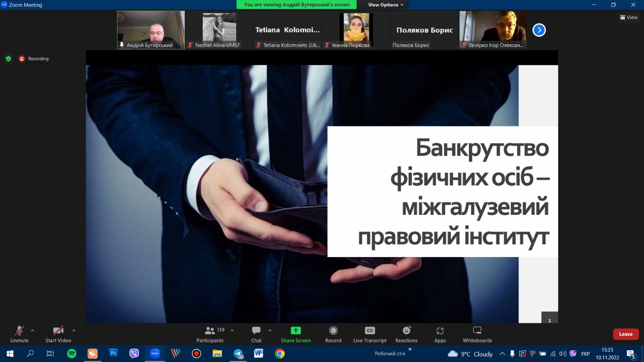Expand the Chat options arrow

(x=270, y=331)
